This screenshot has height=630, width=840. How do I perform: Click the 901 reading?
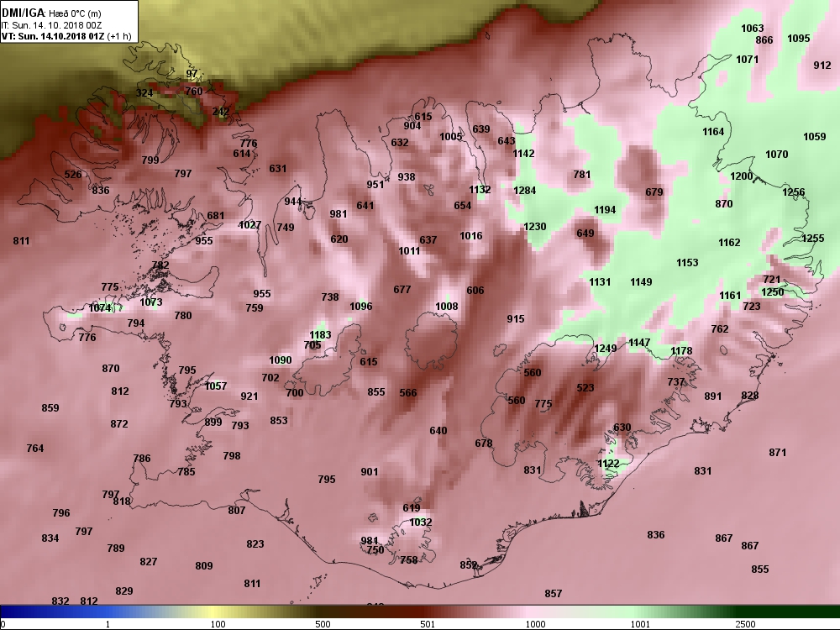369,472
